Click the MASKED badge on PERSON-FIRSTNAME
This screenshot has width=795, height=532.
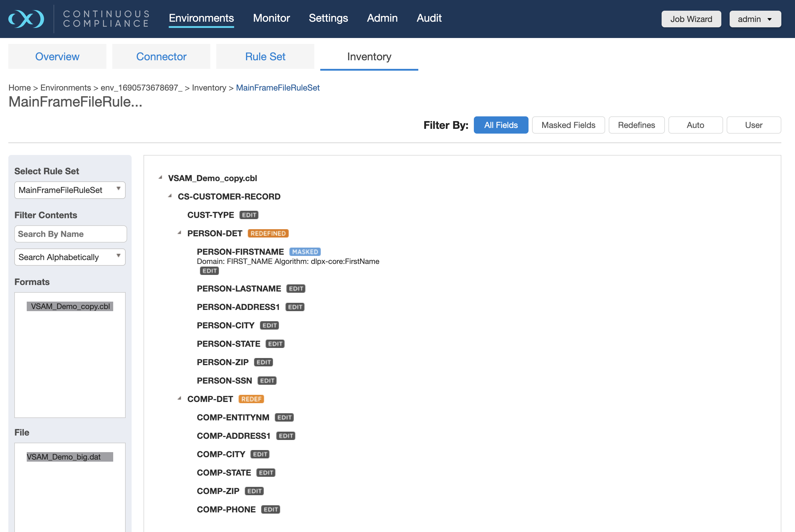click(x=305, y=252)
